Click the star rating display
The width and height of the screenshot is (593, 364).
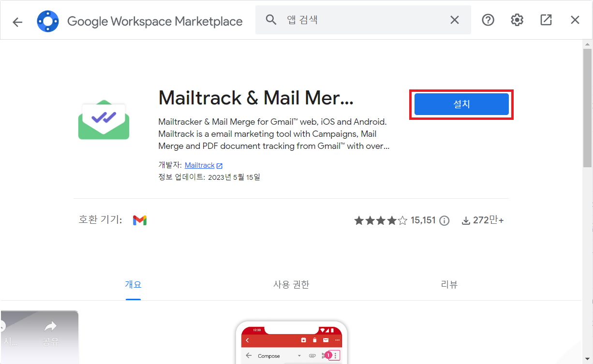[x=380, y=220]
